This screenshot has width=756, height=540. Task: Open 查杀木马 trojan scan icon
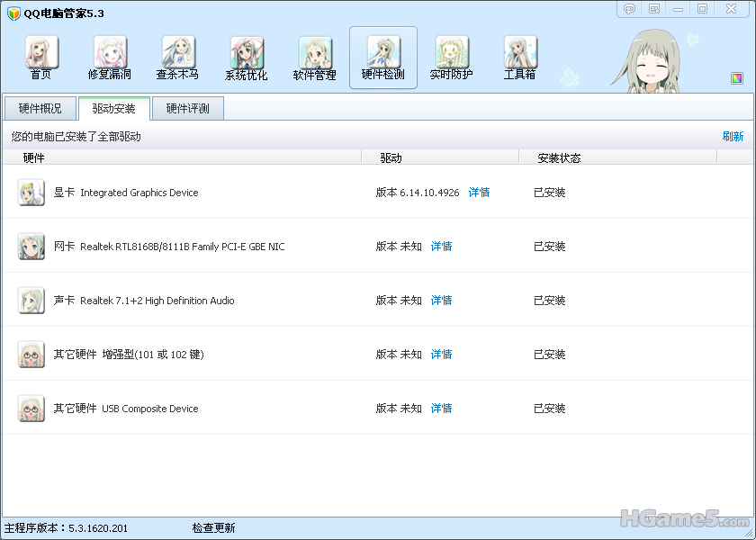[x=178, y=58]
